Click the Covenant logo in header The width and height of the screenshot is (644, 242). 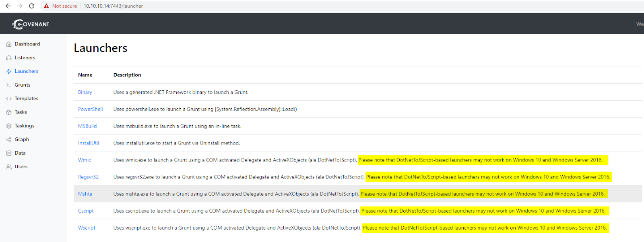pyautogui.click(x=31, y=24)
